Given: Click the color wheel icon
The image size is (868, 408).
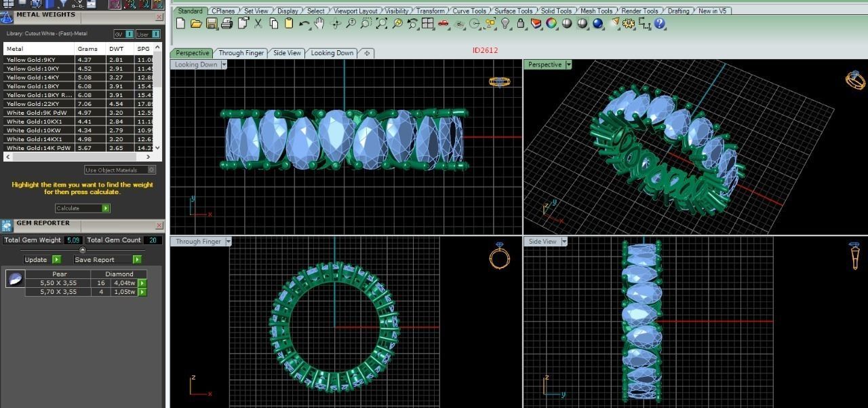Looking at the screenshot, I should [x=551, y=24].
